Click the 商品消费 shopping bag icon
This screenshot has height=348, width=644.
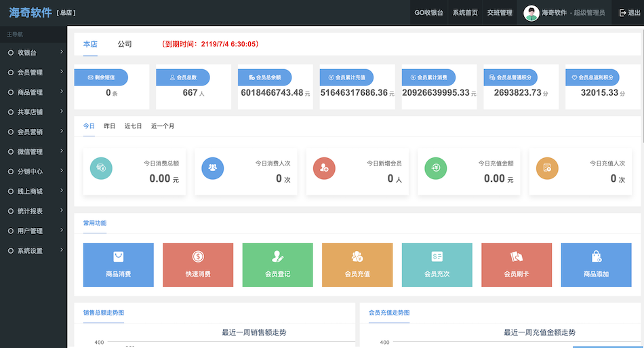pos(118,257)
